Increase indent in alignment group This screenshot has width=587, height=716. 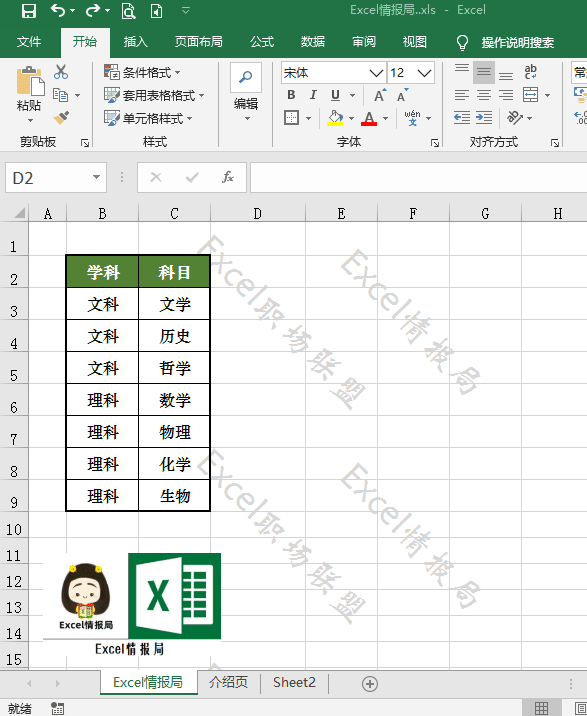tap(484, 118)
